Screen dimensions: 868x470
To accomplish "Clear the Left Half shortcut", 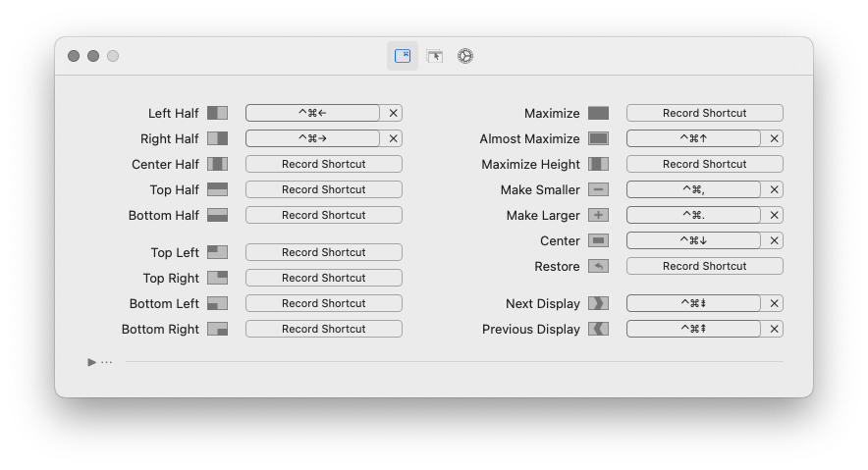I will 393,113.
